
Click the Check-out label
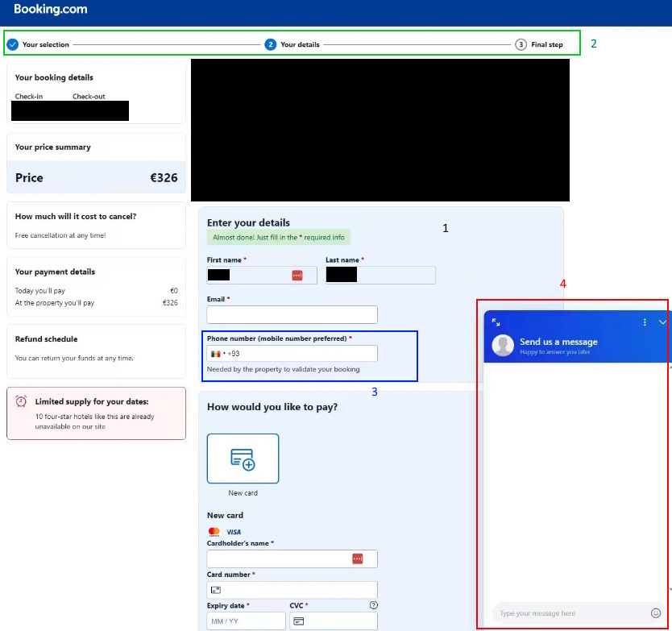tap(89, 97)
